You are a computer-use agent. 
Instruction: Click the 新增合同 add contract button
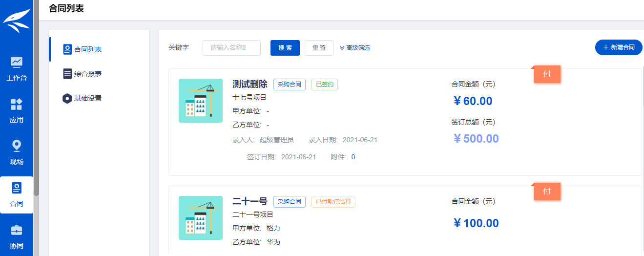(x=619, y=47)
